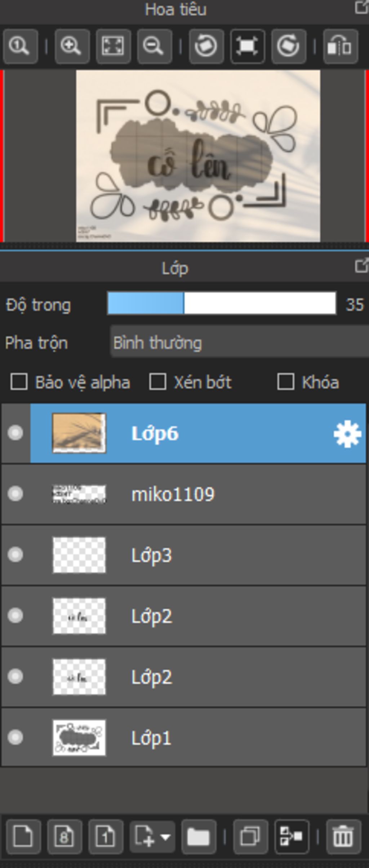Rotate canvas view to the right
The height and width of the screenshot is (868, 369).
[288, 46]
